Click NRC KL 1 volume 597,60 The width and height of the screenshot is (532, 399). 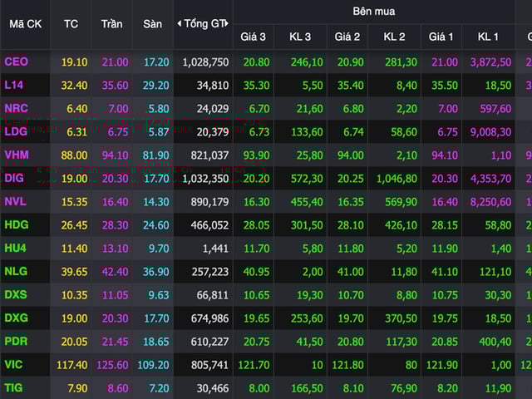(x=495, y=109)
